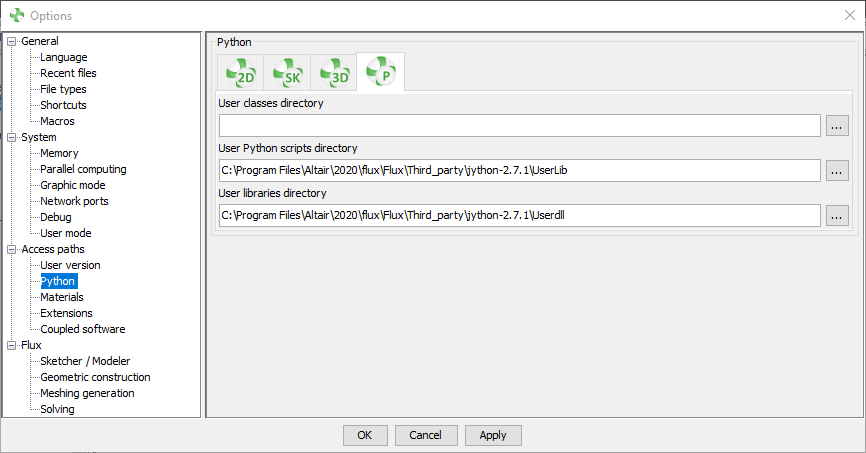Click the Flux logo in title bar
The width and height of the screenshot is (866, 453).
click(16, 16)
